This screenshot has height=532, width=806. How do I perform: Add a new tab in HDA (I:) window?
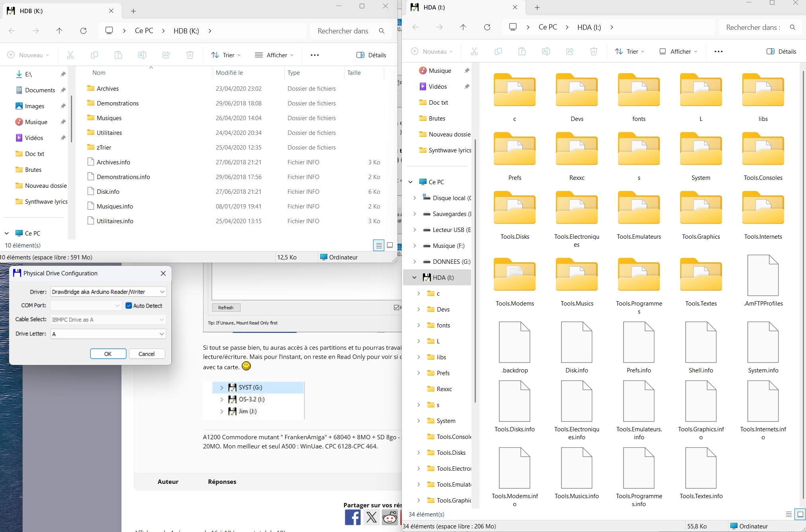[537, 7]
